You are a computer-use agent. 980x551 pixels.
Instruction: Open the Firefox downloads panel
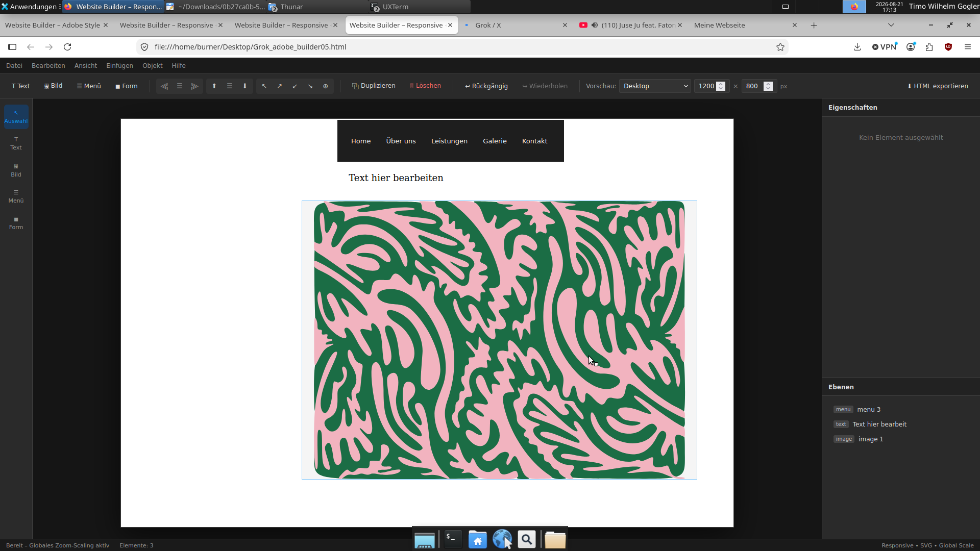point(857,47)
